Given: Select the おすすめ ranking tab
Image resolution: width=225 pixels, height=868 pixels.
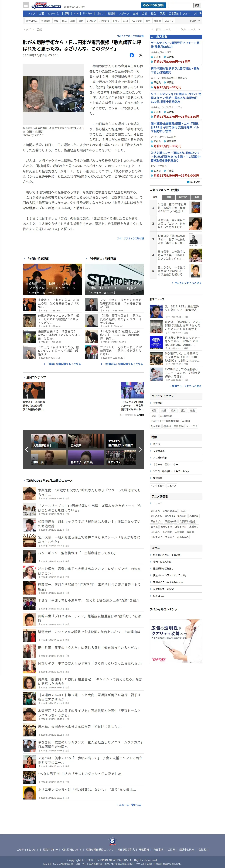Looking at the screenshot, I should 183,197.
